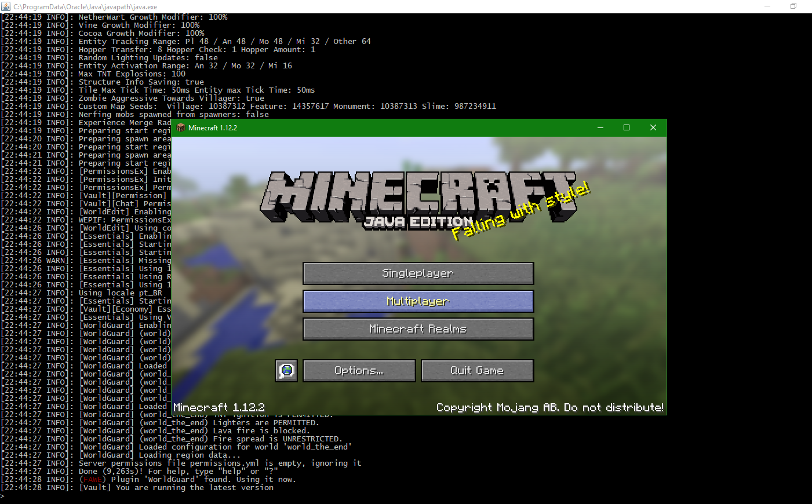
Task: Quit the game via Quit Game
Action: click(477, 371)
